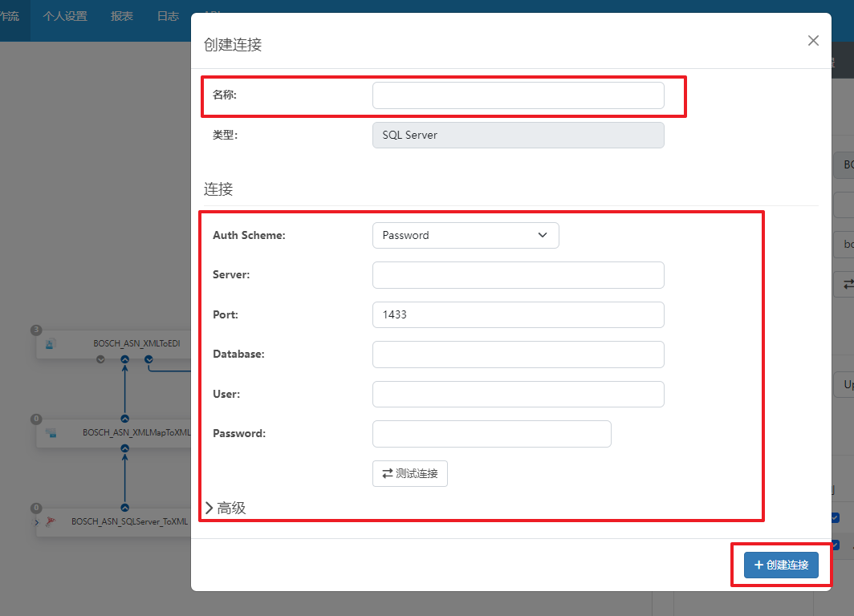Expand the 高级 advanced section

[x=225, y=508]
